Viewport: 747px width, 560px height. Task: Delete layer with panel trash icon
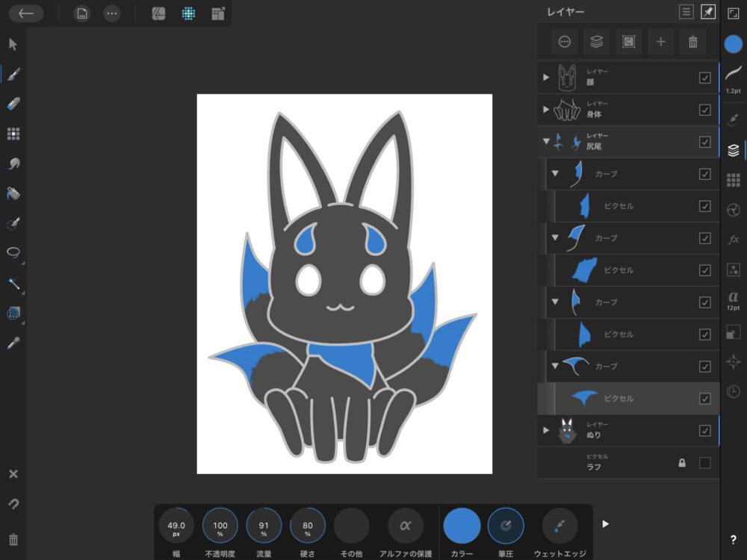pyautogui.click(x=692, y=42)
